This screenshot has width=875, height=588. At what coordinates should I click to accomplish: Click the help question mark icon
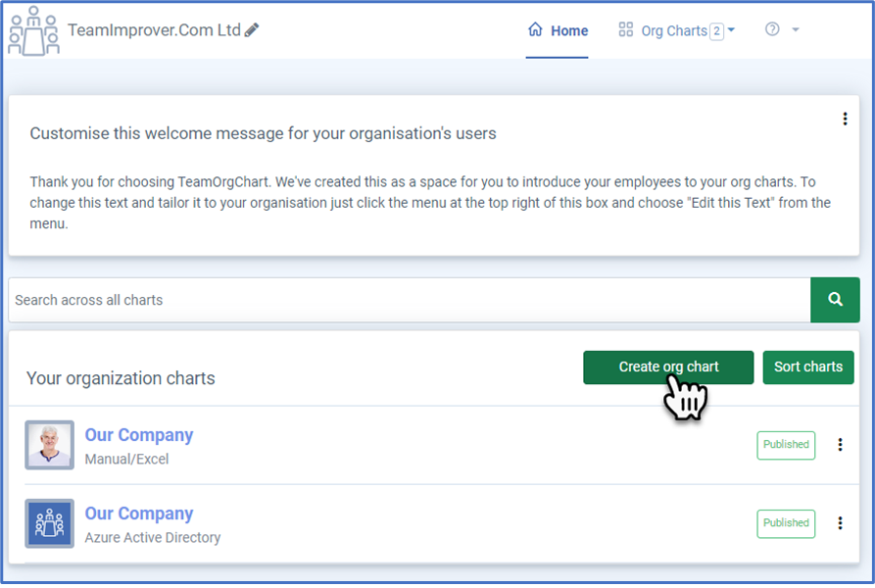[772, 29]
